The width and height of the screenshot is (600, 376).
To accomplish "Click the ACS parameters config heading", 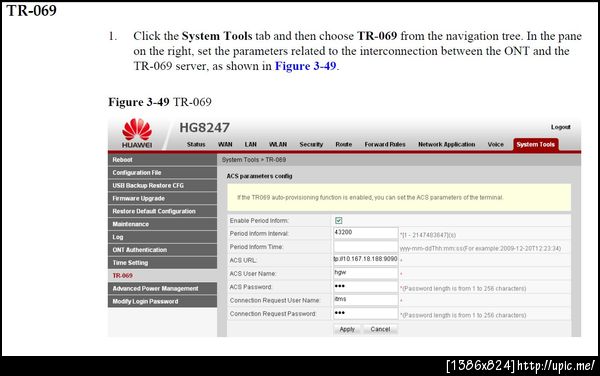I will tap(259, 176).
